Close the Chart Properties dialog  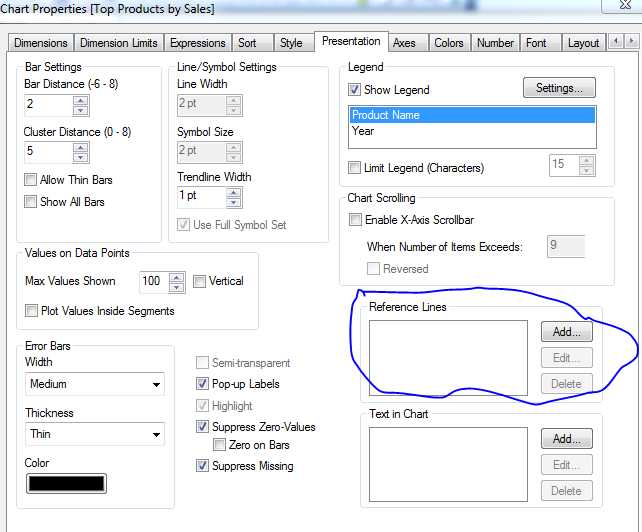(624, 5)
